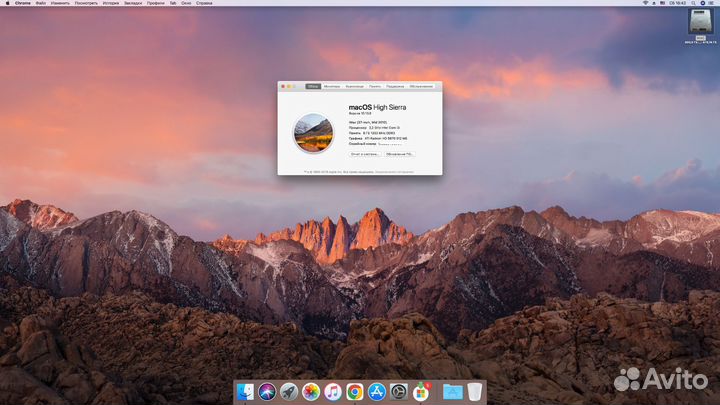The height and width of the screenshot is (405, 720).
Task: Open the История menu
Action: coord(111,3)
